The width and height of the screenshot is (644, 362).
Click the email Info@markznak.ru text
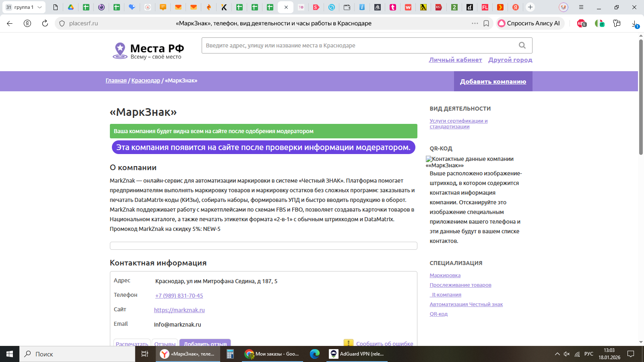178,325
